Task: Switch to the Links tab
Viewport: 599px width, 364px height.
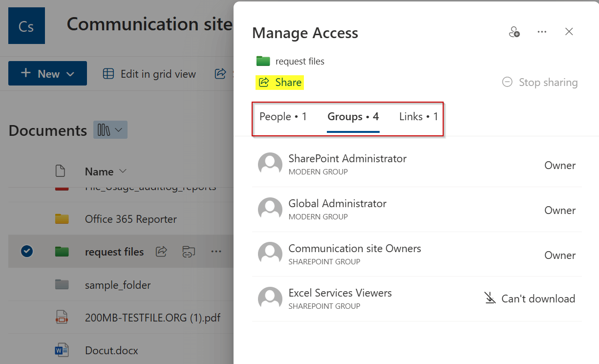Action: 418,116
